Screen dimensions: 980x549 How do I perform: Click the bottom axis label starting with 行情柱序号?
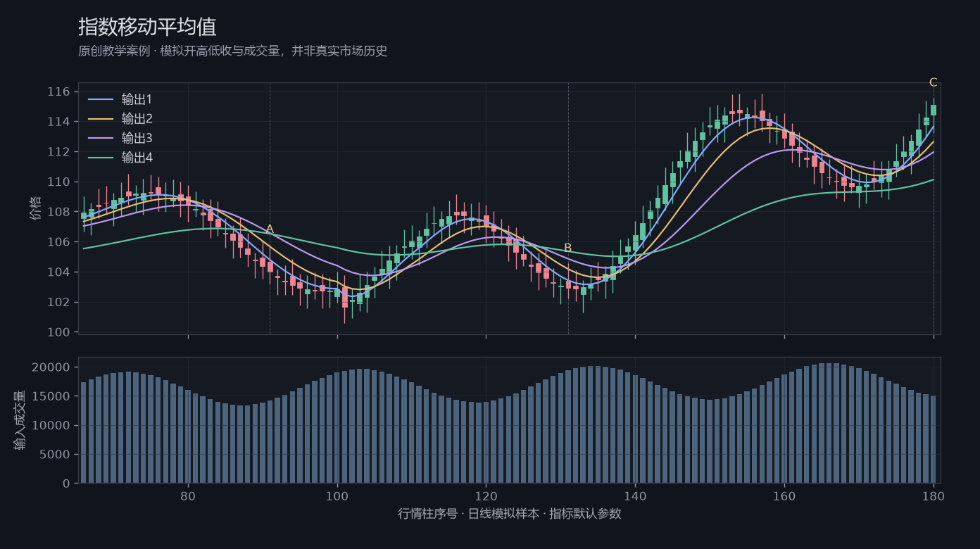pyautogui.click(x=510, y=514)
